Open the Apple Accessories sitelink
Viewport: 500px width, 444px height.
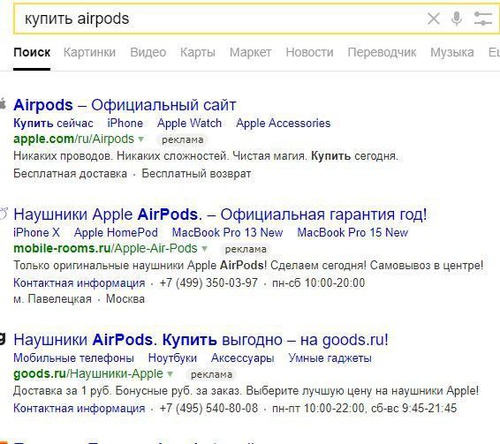pos(283,123)
